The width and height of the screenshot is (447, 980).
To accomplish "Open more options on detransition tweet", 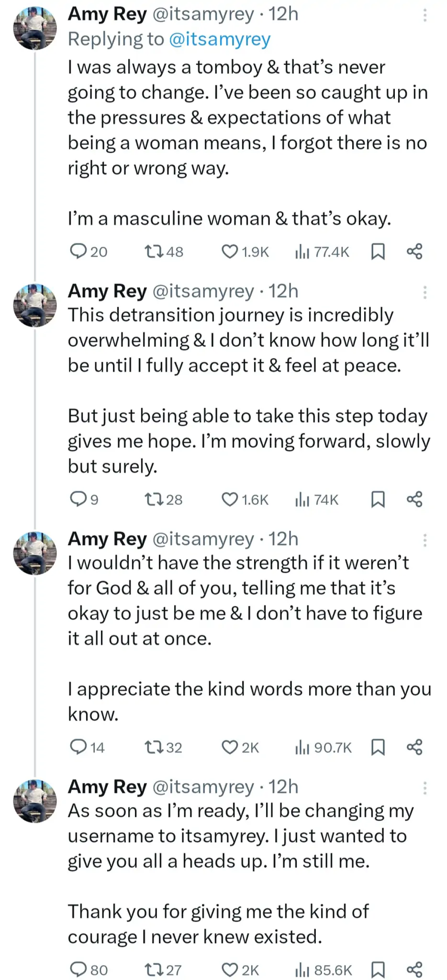I will (x=425, y=292).
